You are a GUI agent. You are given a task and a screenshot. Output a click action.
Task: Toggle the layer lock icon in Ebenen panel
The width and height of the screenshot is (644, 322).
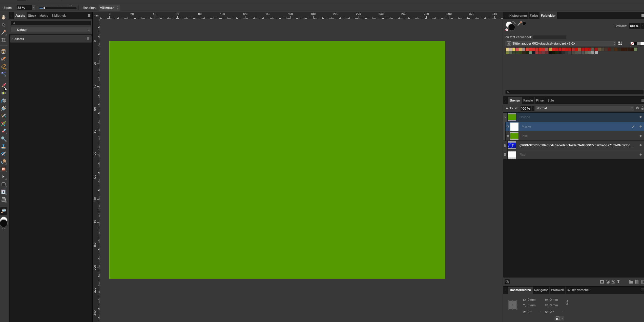point(642,108)
